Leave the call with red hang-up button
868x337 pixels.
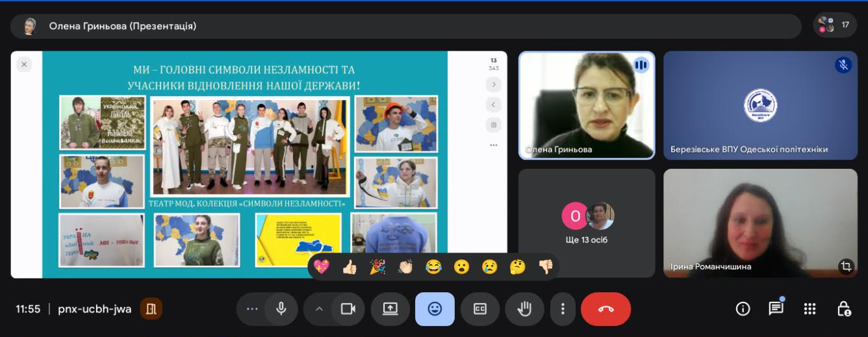tap(606, 309)
